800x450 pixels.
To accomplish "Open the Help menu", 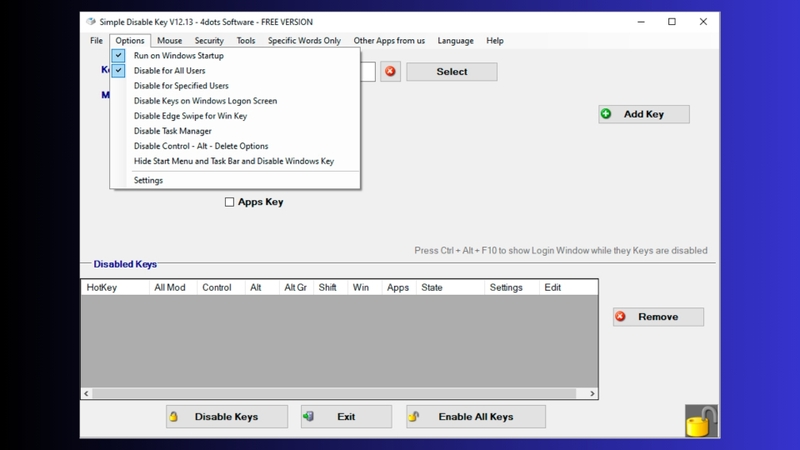I will [494, 40].
